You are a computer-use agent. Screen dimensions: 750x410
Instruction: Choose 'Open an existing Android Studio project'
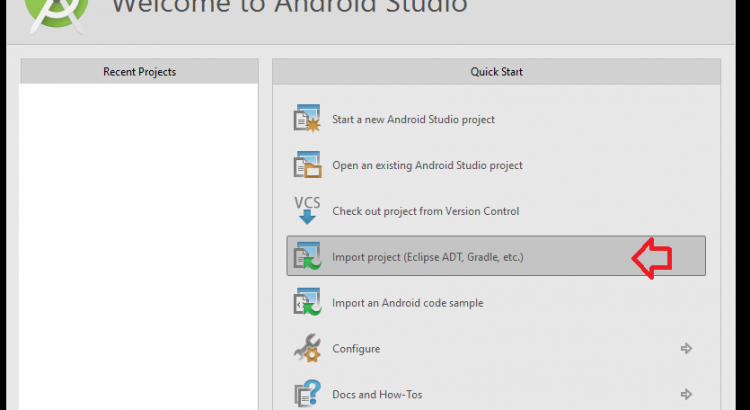(x=427, y=165)
